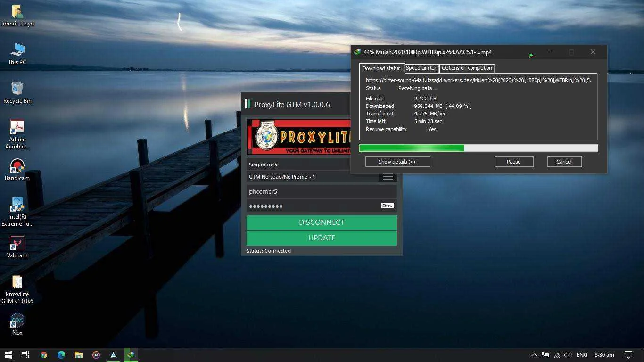644x362 pixels.
Task: Open Google Chrome from the taskbar
Action: (44, 355)
